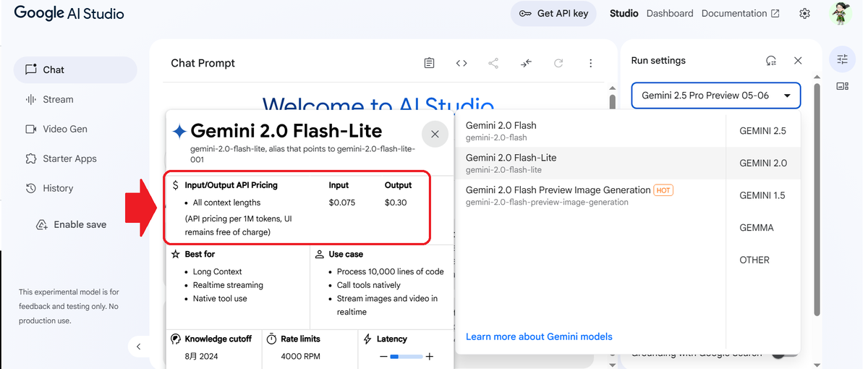Show the GEMINI 2.0 model category
The width and height of the screenshot is (868, 369).
click(762, 164)
